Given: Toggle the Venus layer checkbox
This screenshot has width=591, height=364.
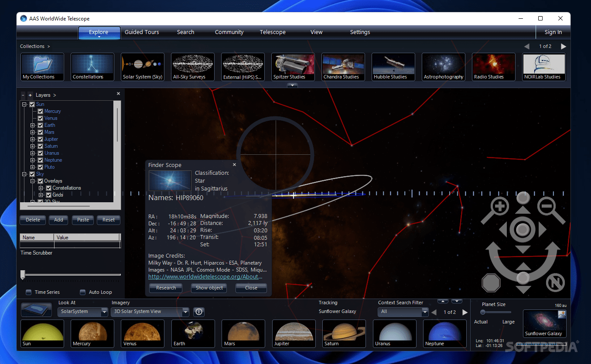Looking at the screenshot, I should click(x=41, y=118).
